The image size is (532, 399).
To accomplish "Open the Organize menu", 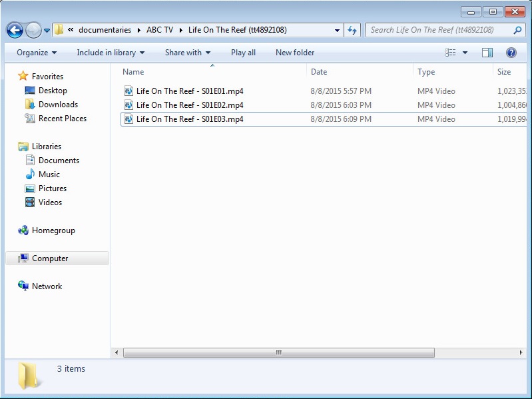I will tap(37, 53).
